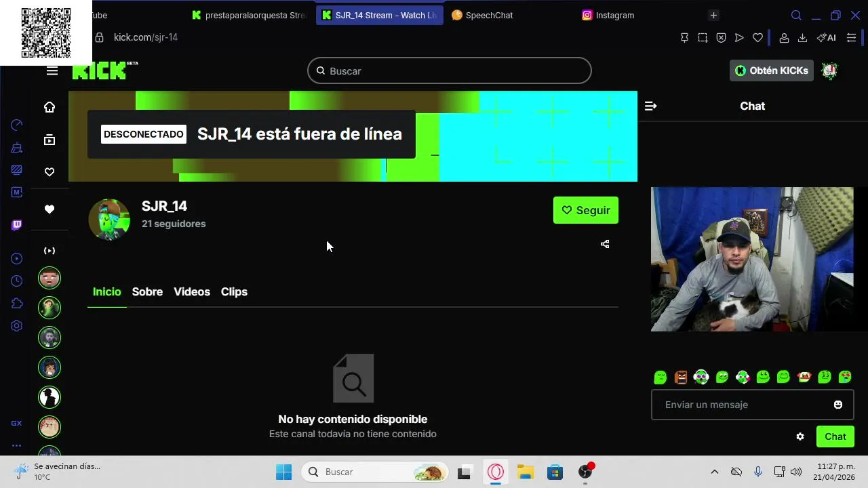This screenshot has width=868, height=488.
Task: Click the snapshot selection icon in toolbar
Action: tap(703, 38)
